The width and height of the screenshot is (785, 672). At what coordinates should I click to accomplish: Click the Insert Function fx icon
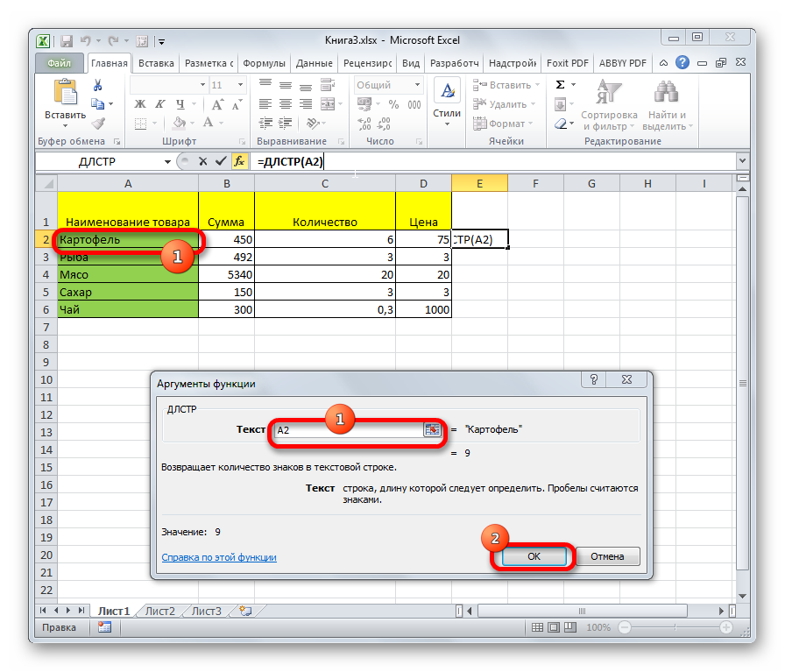(239, 161)
